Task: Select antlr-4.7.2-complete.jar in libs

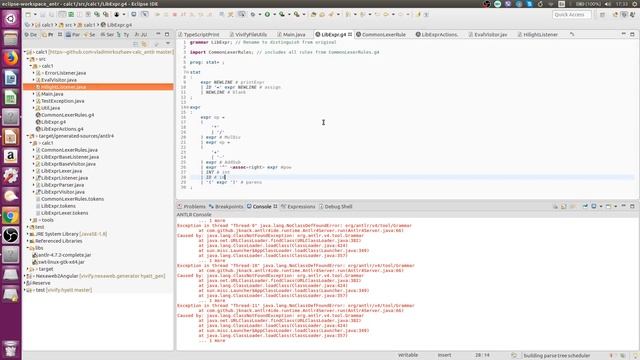Action: tap(64, 255)
